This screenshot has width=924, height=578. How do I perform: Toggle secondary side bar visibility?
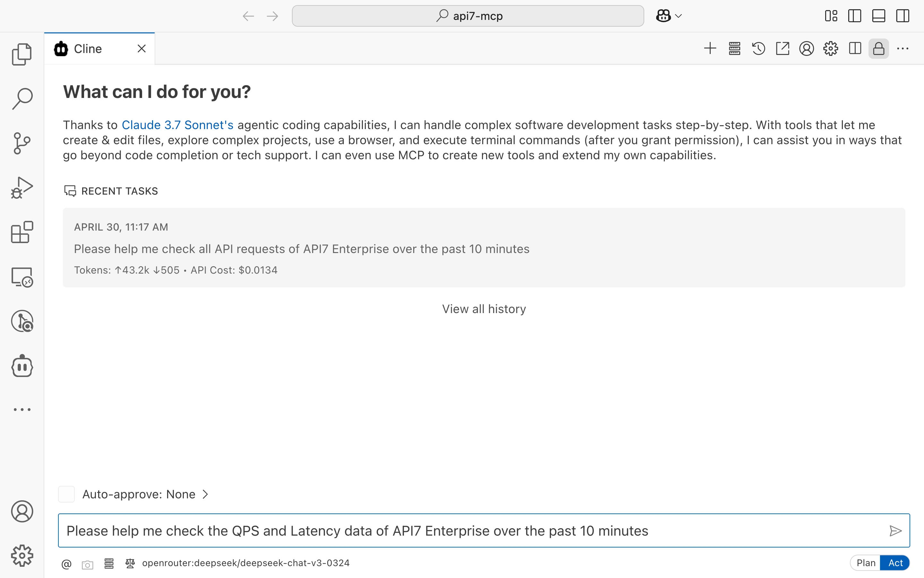[903, 16]
